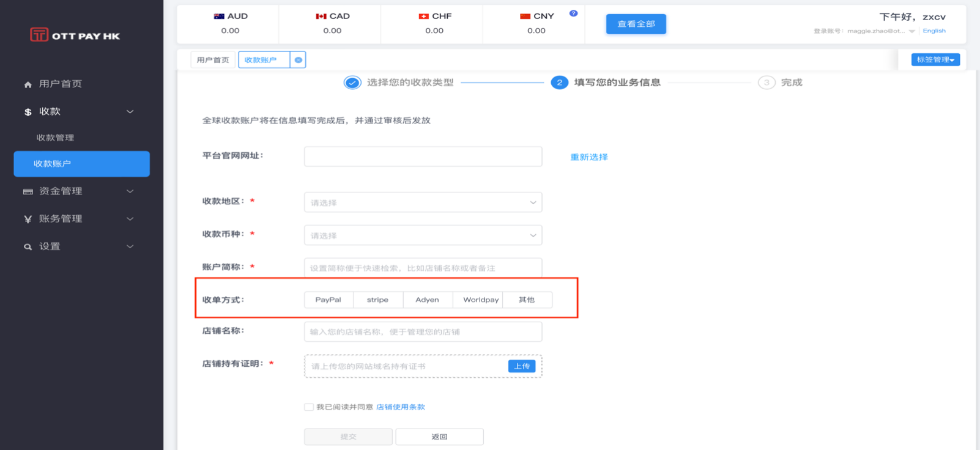Screen dimensions: 980x450
Task: Click the 提交 button
Action: [x=349, y=437]
